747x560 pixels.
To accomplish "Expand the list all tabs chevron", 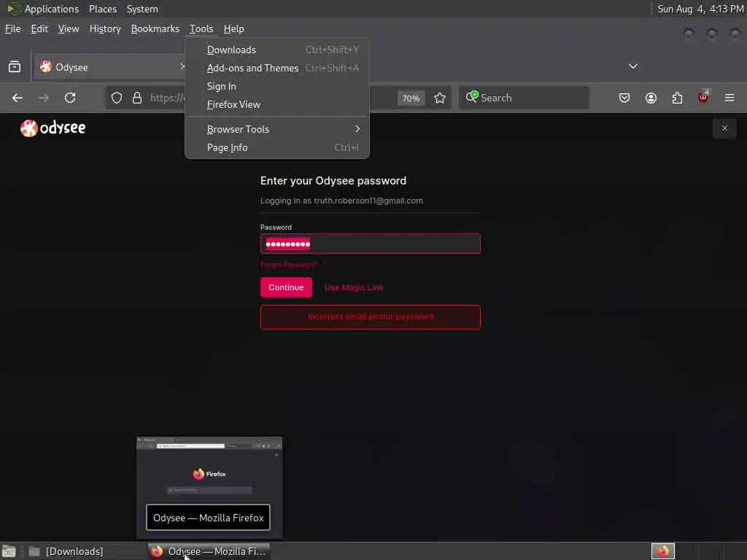I will click(632, 66).
